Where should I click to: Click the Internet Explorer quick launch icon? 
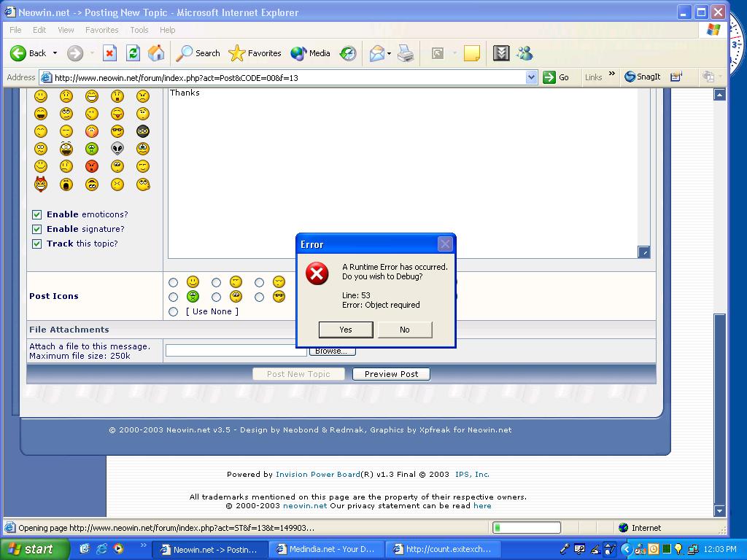tap(101, 548)
